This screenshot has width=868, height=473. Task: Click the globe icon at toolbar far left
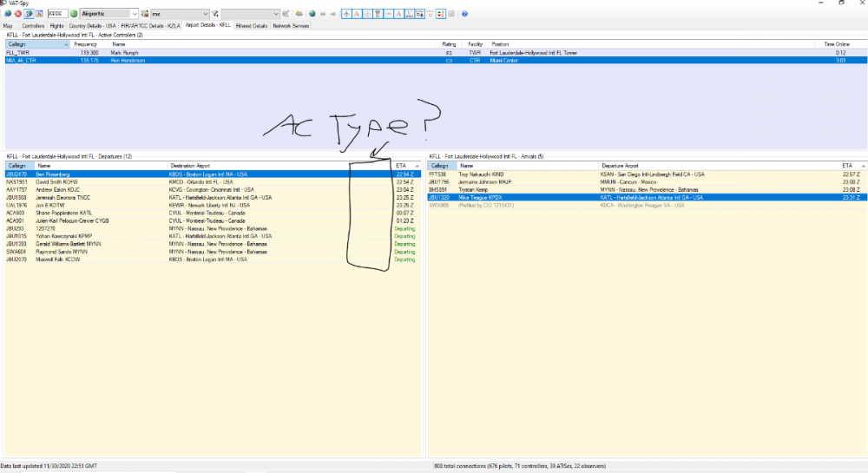(x=7, y=14)
